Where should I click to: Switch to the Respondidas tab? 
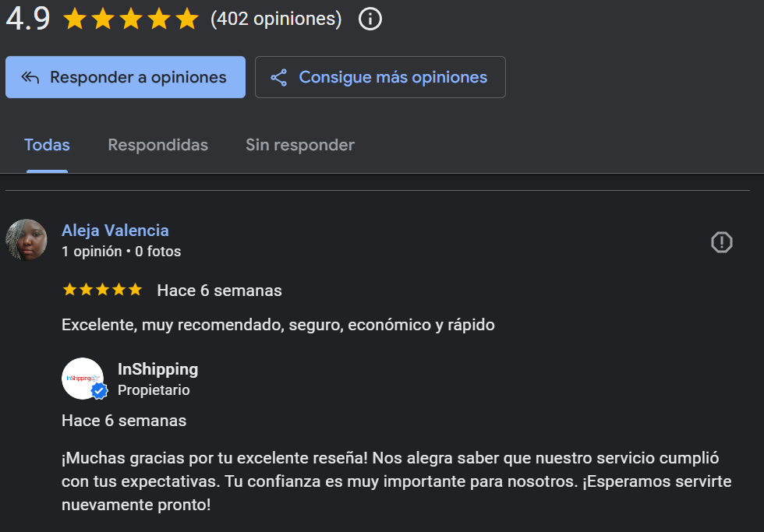pos(157,145)
